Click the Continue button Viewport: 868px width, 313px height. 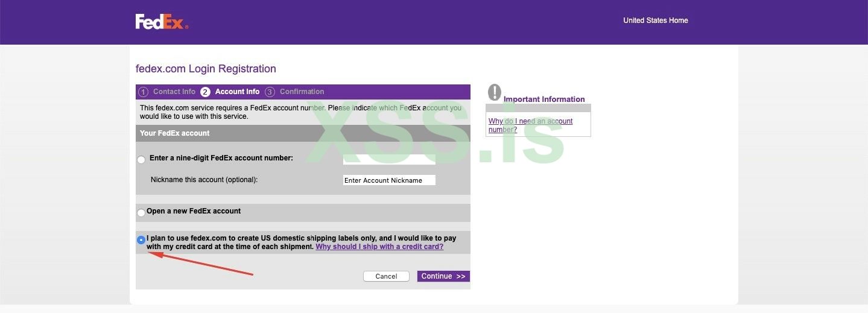click(443, 276)
